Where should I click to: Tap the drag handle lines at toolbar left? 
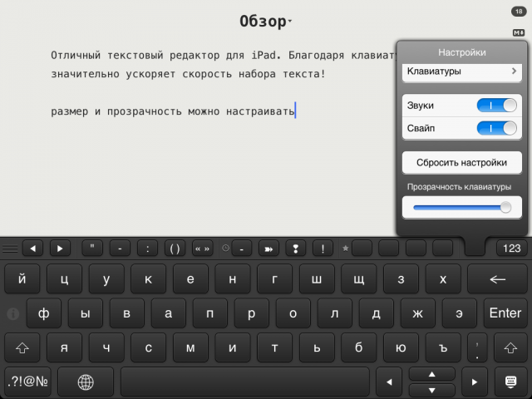pyautogui.click(x=10, y=248)
